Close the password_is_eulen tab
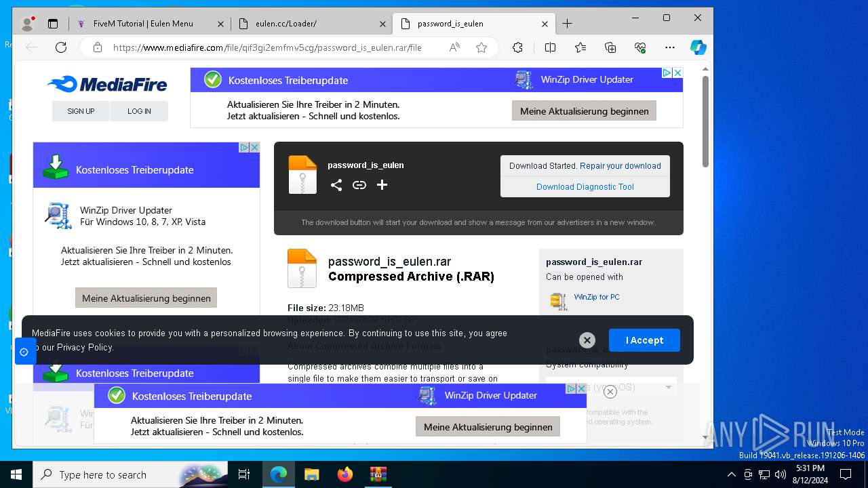Screen dimensions: 868x488 (x=545, y=24)
